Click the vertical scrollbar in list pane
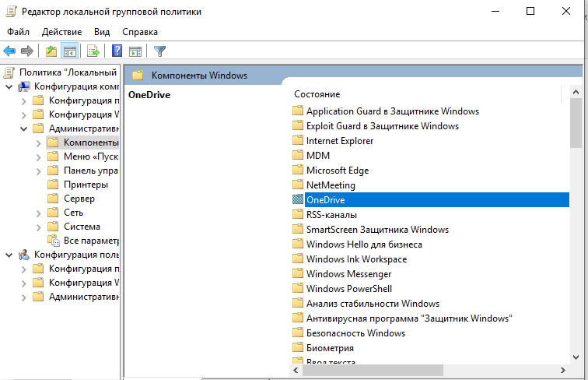This screenshot has height=380, width=588. (576, 234)
